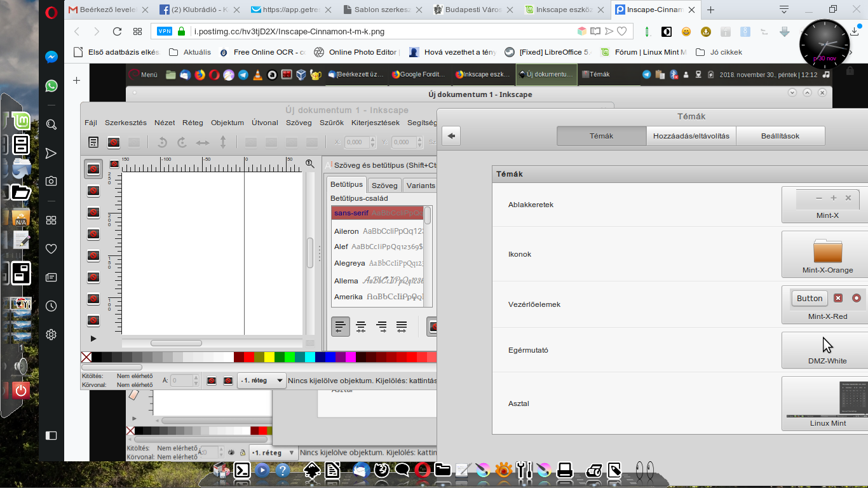868x488 pixels.
Task: Click the Telegram launcher in the Cinnamon panel
Action: click(x=243, y=74)
